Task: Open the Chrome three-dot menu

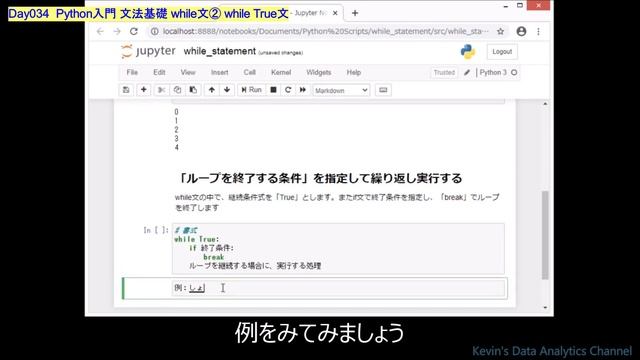Action: pos(538,31)
